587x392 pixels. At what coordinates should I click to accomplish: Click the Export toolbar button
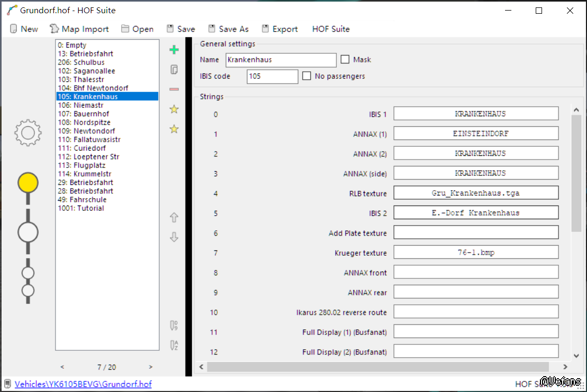[280, 29]
